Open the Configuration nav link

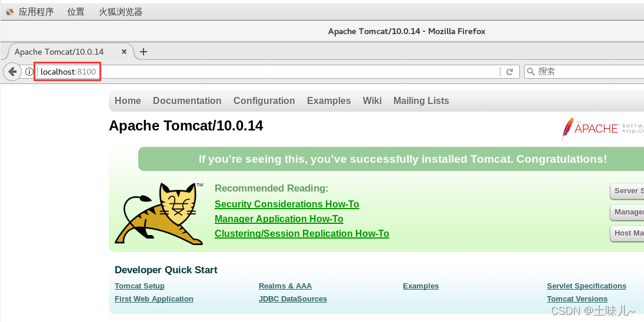coord(264,101)
